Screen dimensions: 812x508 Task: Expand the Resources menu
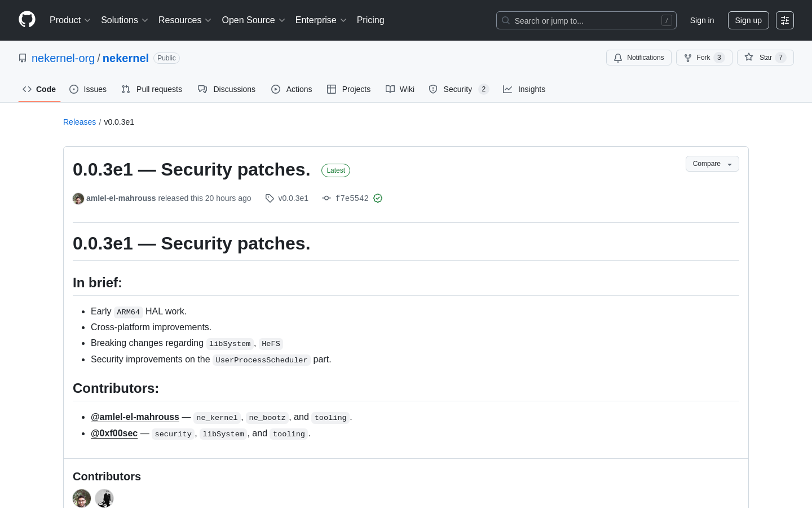click(x=185, y=20)
